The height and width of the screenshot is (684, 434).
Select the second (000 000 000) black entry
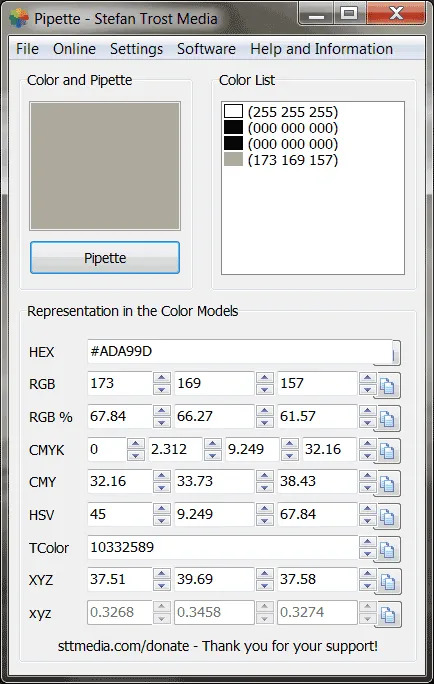click(281, 144)
